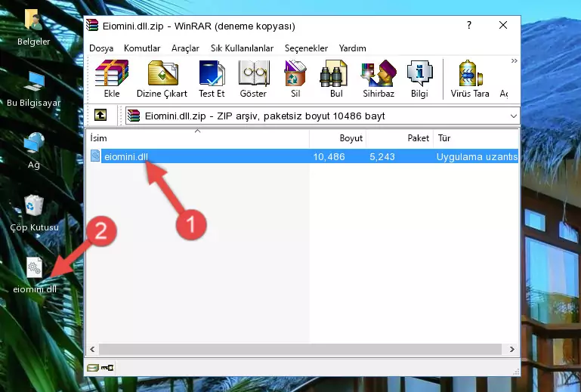The height and width of the screenshot is (392, 581).
Task: Open the Araçlar menu
Action: 185,48
